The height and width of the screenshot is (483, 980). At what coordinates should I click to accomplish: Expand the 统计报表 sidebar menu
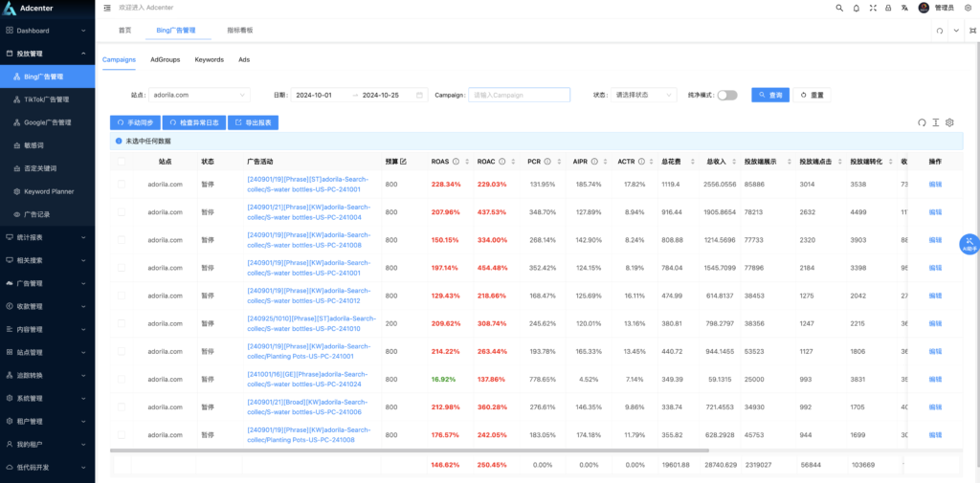[x=48, y=236]
